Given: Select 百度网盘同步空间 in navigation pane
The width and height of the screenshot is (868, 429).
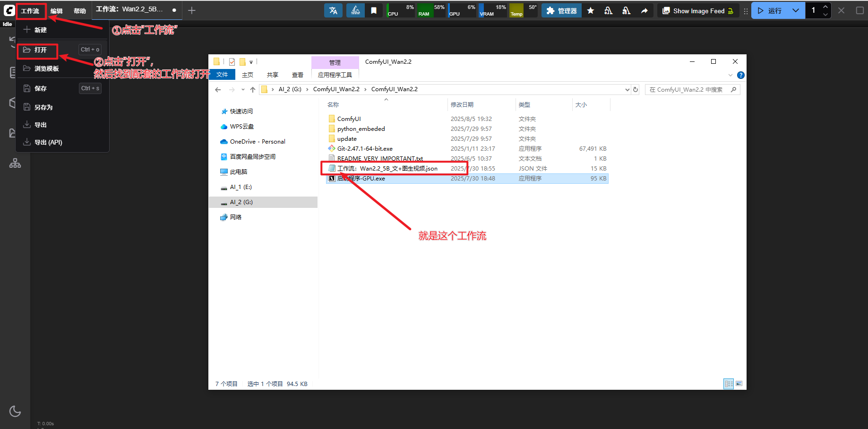Looking at the screenshot, I should (249, 157).
